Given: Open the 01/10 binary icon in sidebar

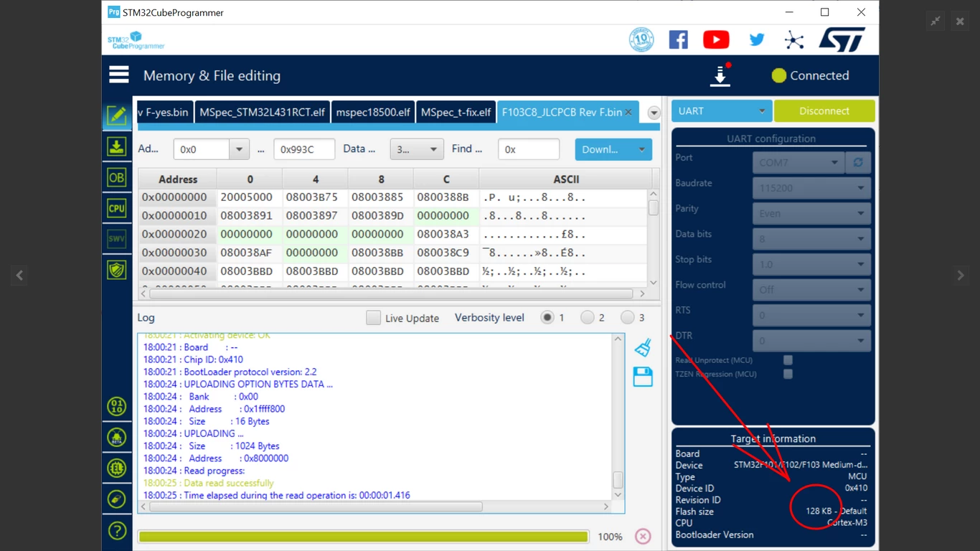Looking at the screenshot, I should coord(117,407).
